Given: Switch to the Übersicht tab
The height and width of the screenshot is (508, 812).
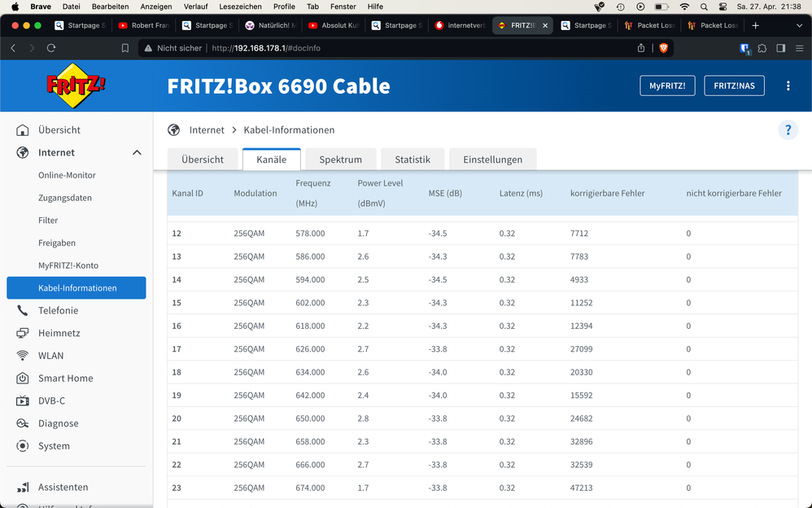Looking at the screenshot, I should (x=203, y=159).
